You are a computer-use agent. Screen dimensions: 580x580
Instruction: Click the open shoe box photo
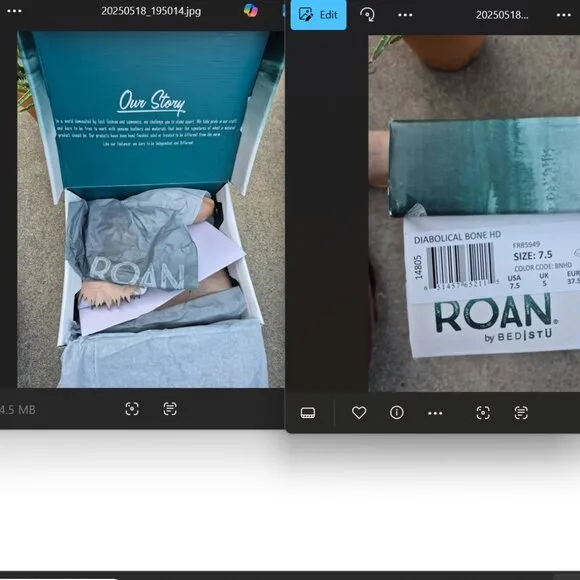coord(151,209)
